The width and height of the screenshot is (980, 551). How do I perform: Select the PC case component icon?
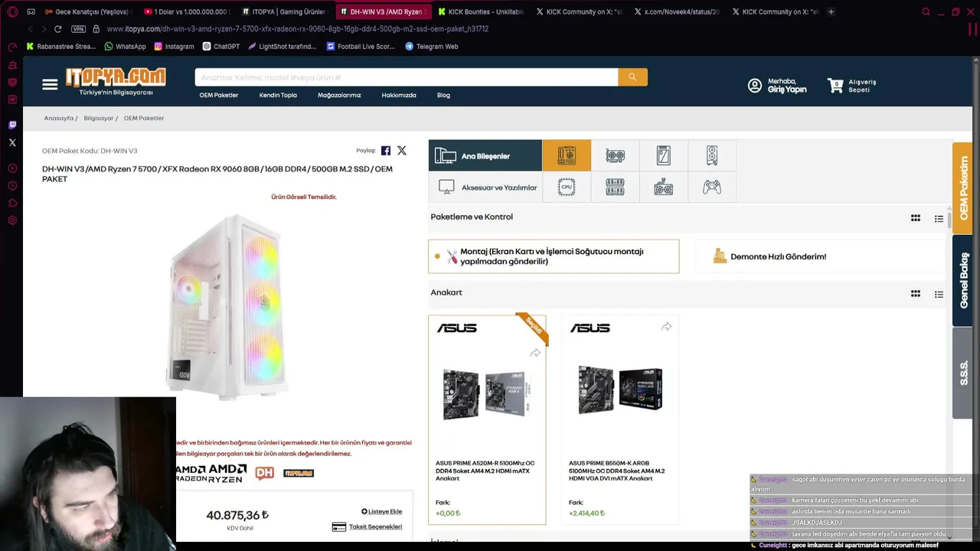pyautogui.click(x=712, y=156)
